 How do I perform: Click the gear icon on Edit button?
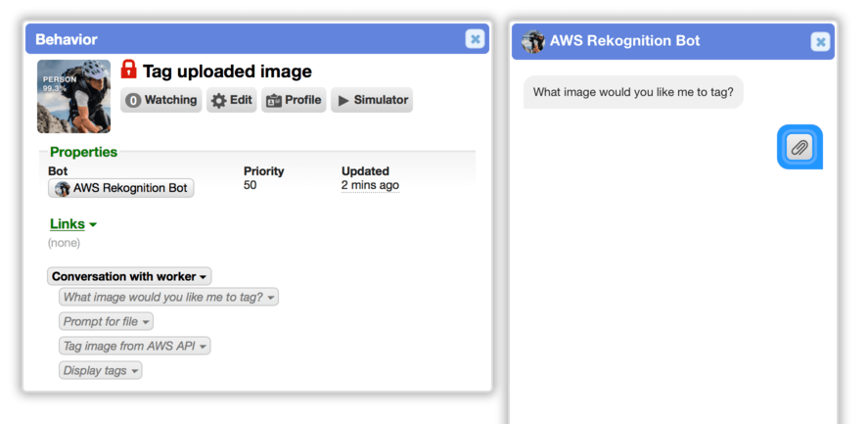219,100
